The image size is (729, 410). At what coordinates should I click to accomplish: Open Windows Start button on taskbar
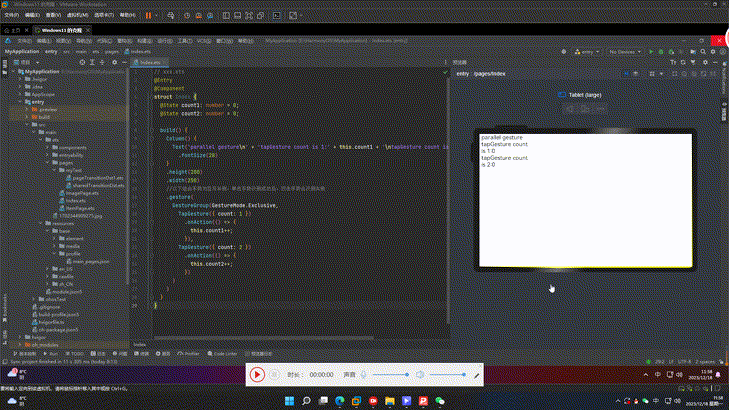289,401
